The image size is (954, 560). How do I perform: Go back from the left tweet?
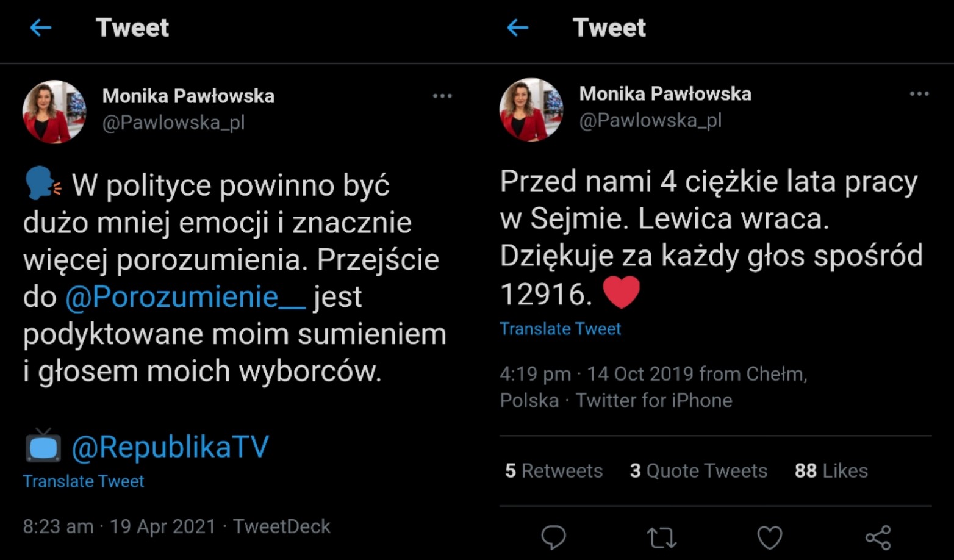(x=41, y=27)
